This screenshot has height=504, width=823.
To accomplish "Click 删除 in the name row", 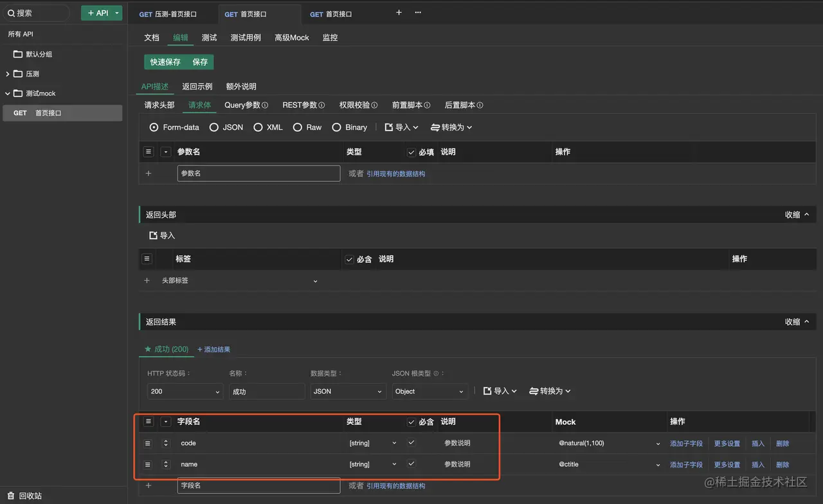I will [x=782, y=465].
